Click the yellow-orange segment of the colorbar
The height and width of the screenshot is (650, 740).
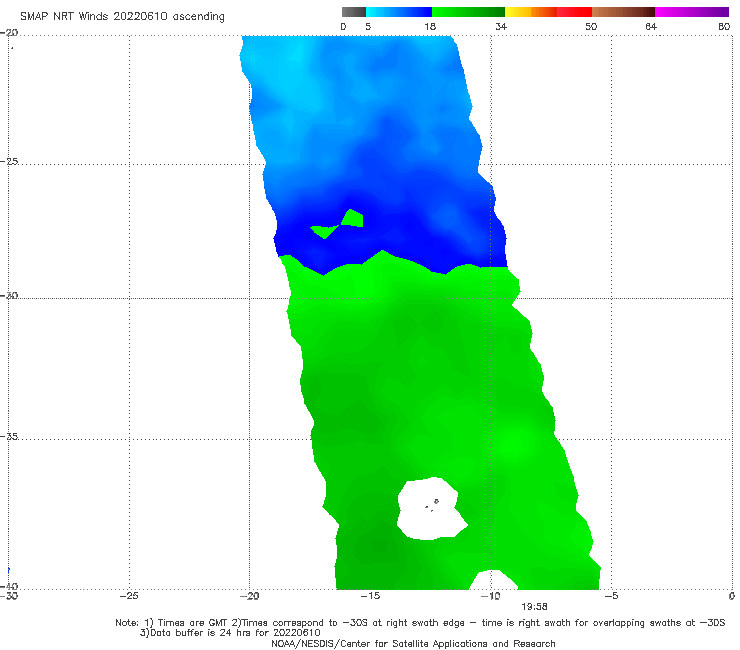(x=531, y=12)
